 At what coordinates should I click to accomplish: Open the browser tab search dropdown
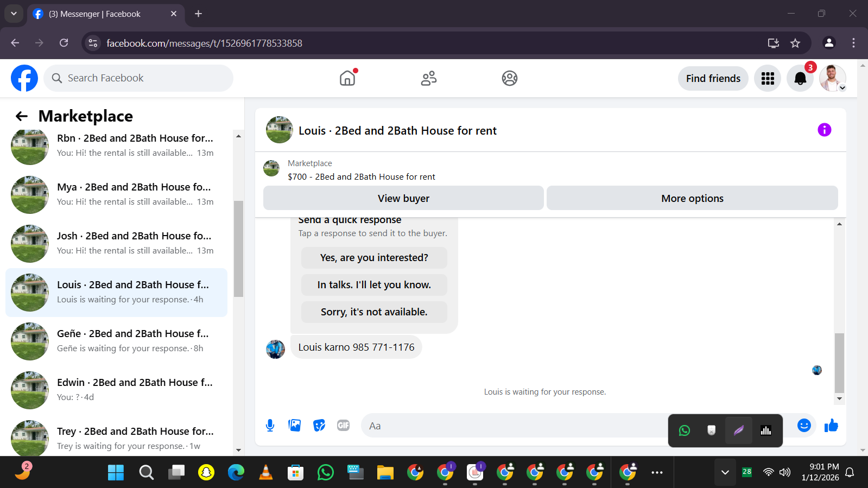click(x=14, y=14)
